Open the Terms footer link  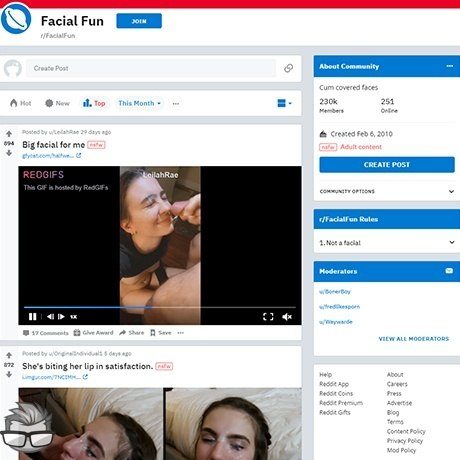[x=395, y=422]
